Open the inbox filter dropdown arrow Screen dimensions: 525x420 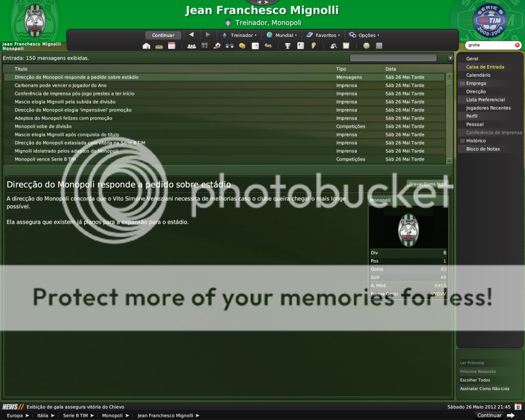pyautogui.click(x=450, y=58)
